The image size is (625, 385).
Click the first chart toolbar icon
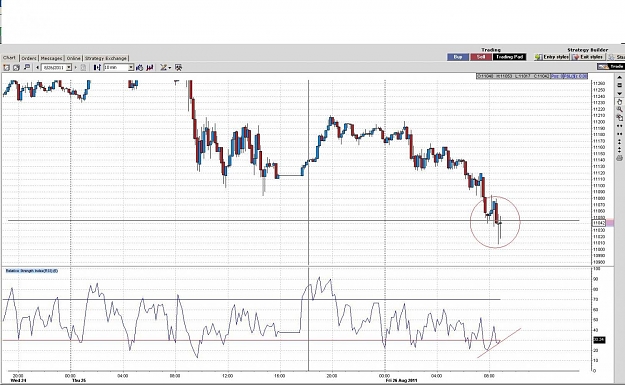click(6, 68)
